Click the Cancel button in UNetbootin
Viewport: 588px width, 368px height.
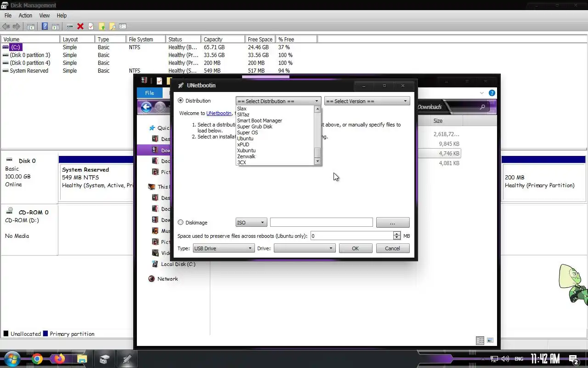click(x=392, y=248)
